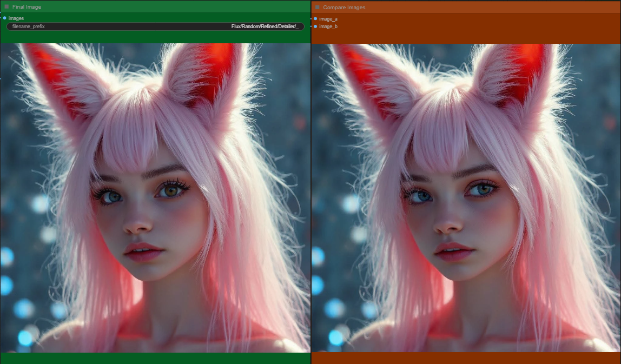Collapse the Final Image node via its dot
The width and height of the screenshot is (621, 364).
coord(6,6)
